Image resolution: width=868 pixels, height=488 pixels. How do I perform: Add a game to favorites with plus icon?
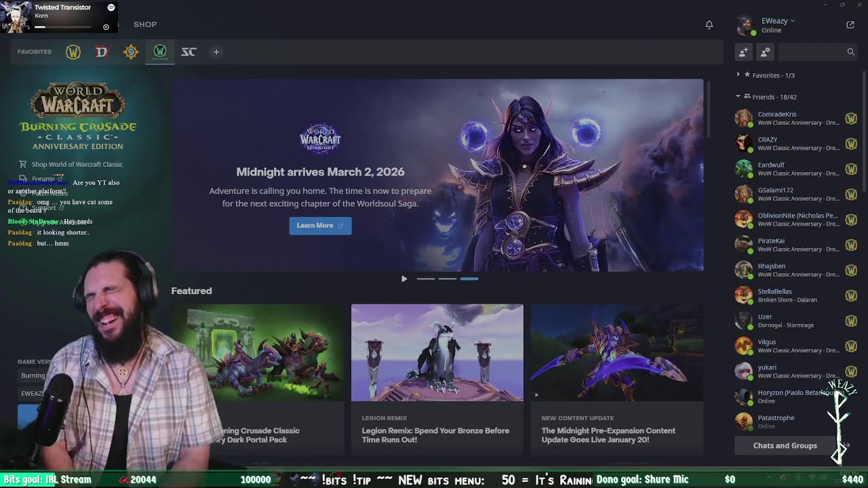(216, 52)
